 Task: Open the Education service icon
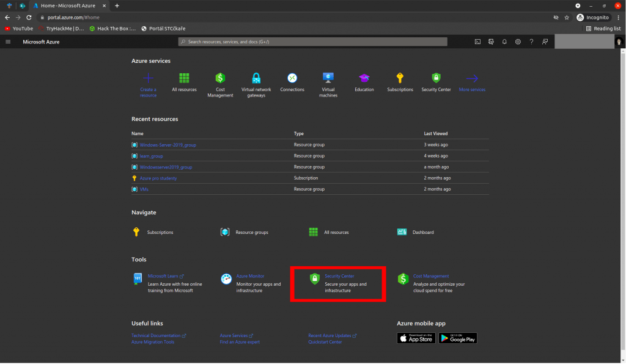364,78
